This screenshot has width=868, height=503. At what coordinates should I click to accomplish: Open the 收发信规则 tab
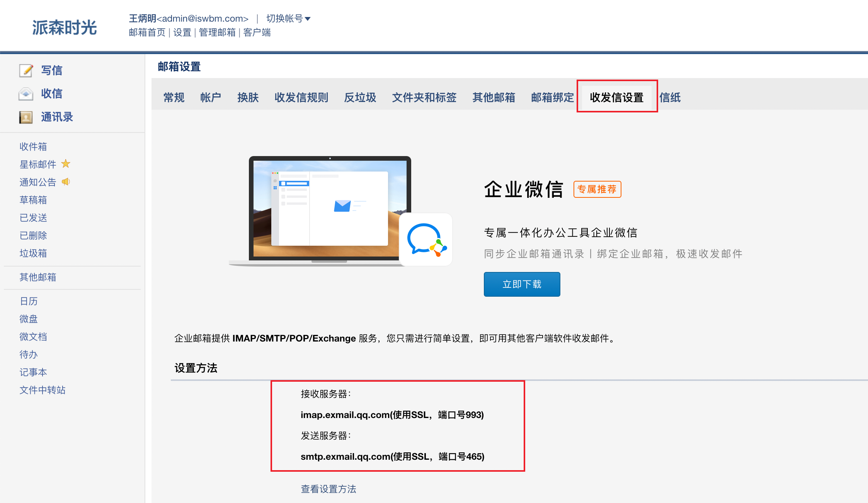pyautogui.click(x=301, y=97)
